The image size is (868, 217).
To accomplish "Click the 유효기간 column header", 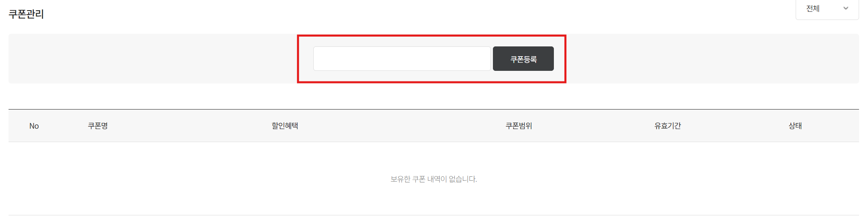I will coord(668,126).
